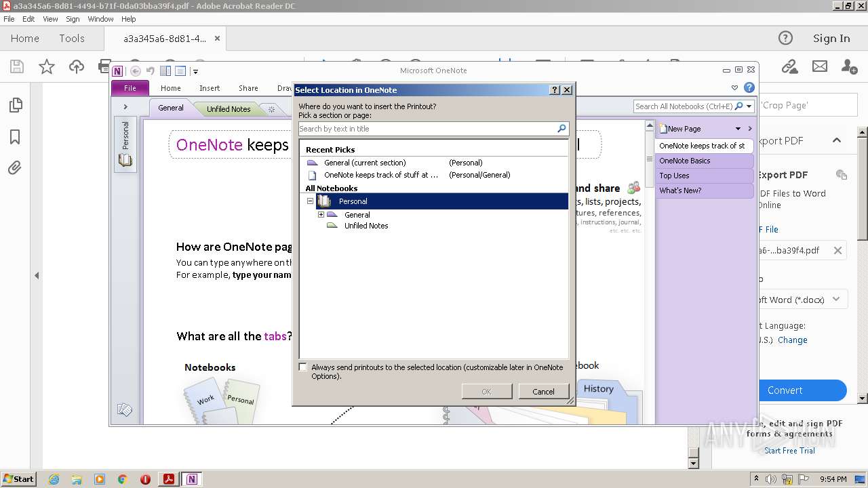Open the Acrobat attachments paperclip panel
This screenshot has height=488, width=868.
[15, 167]
